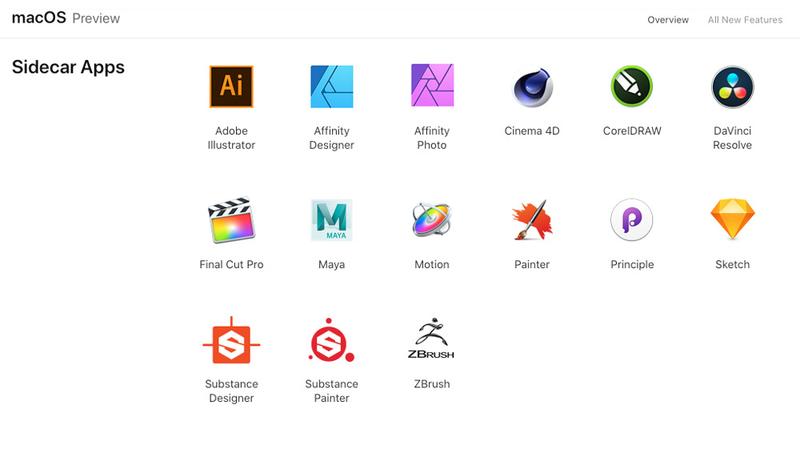
Task: Click the 'Maya' label under its icon
Action: [x=332, y=265]
